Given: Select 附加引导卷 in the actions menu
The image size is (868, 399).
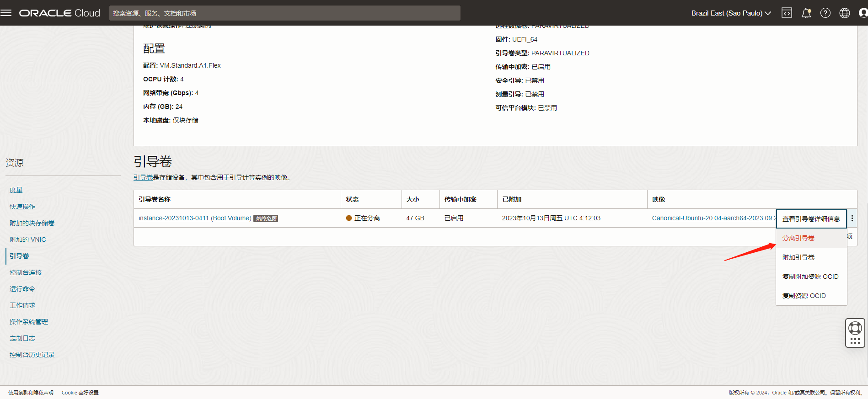Looking at the screenshot, I should click(x=798, y=257).
